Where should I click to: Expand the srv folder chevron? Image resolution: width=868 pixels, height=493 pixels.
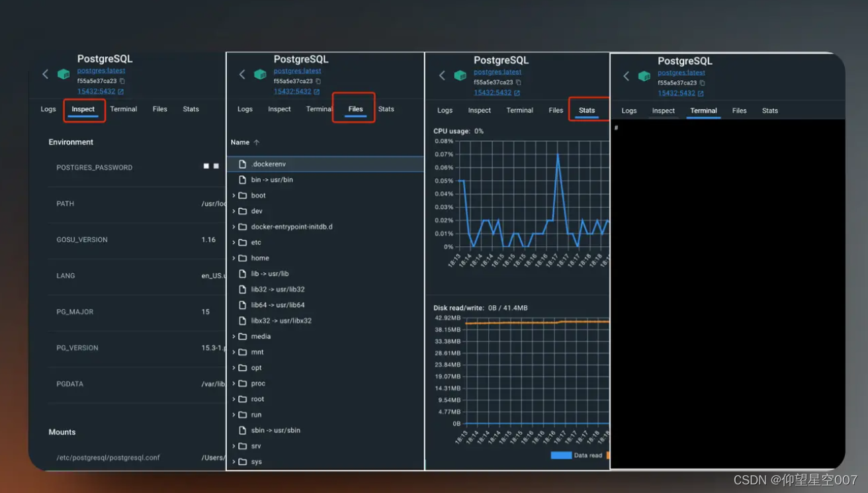(234, 446)
